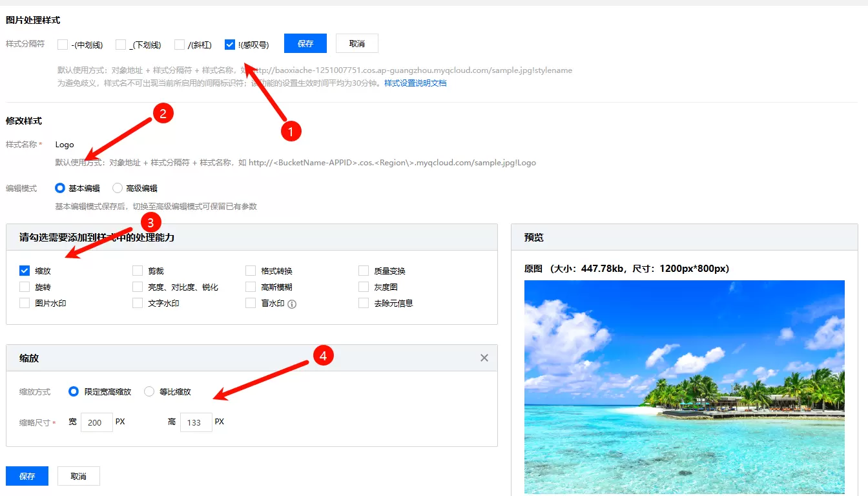Enable the 高斯模糊 checkbox

(x=251, y=287)
